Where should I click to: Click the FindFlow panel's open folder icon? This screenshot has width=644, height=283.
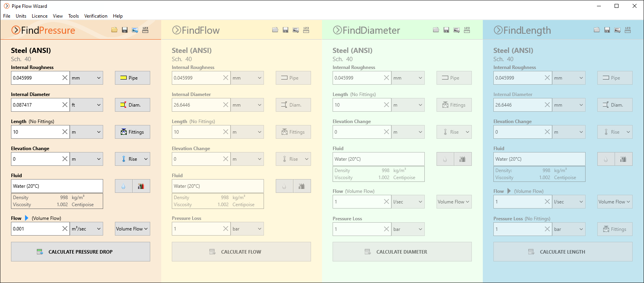[x=275, y=30]
